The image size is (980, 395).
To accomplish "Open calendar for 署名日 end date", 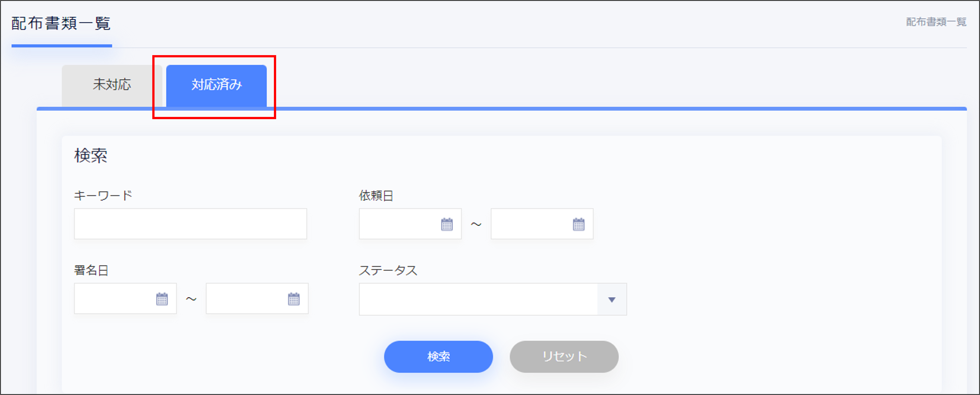I will coord(293,299).
